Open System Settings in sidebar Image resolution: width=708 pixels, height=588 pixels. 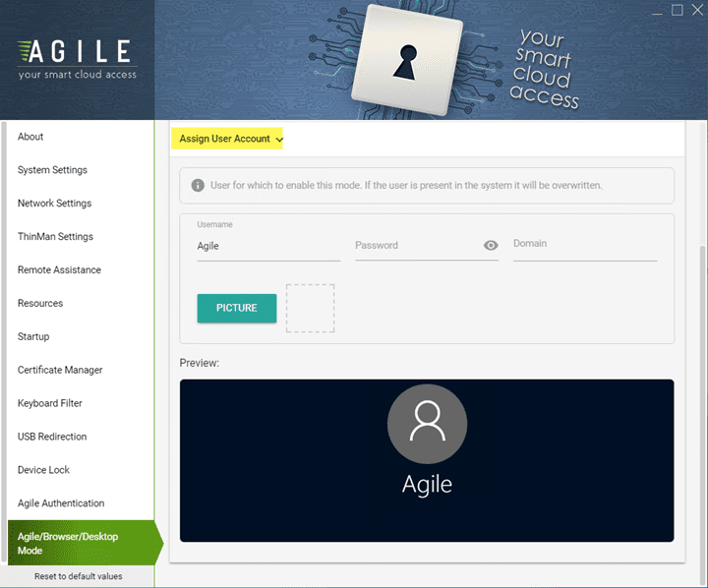coord(52,170)
